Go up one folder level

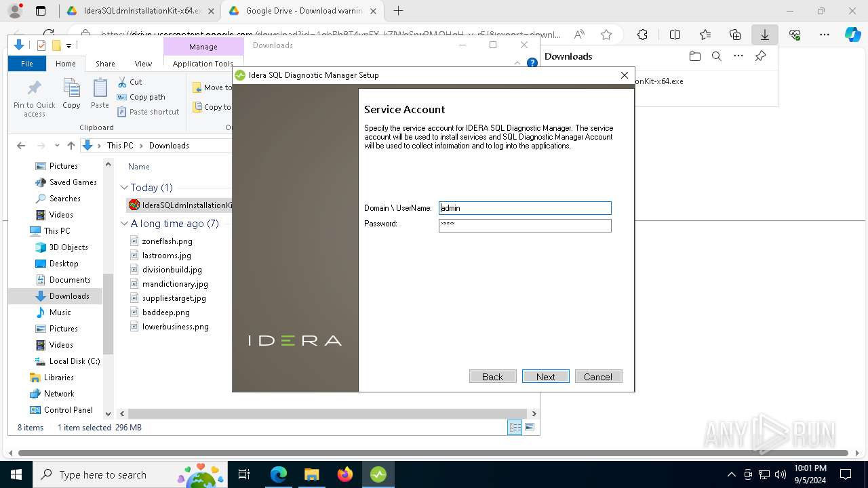[71, 146]
